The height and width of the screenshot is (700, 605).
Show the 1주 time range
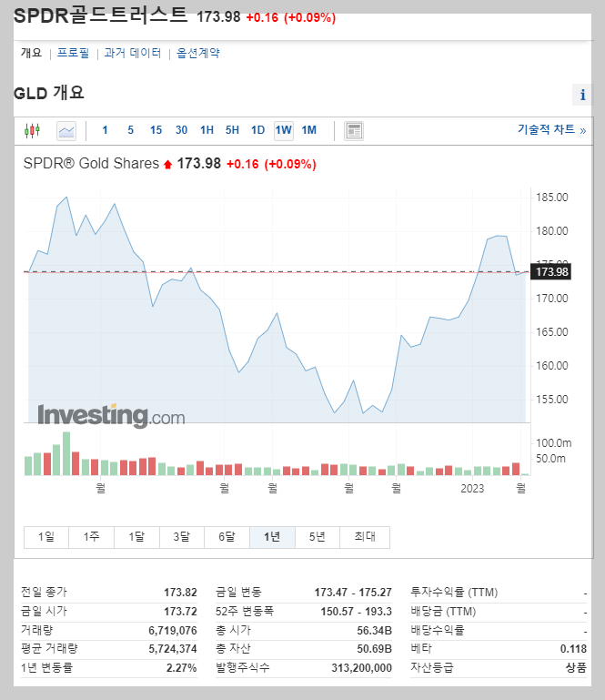(92, 537)
